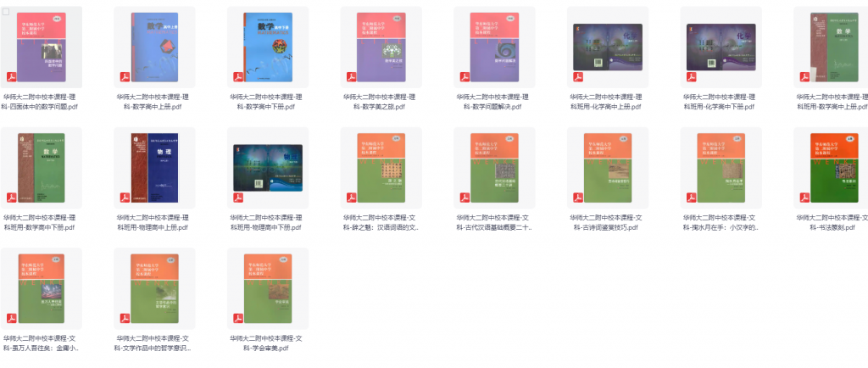Viewport: 868px width, 368px height.
Task: Open the 理科班用-数学高中上册 cover thumbnail
Action: tap(834, 47)
